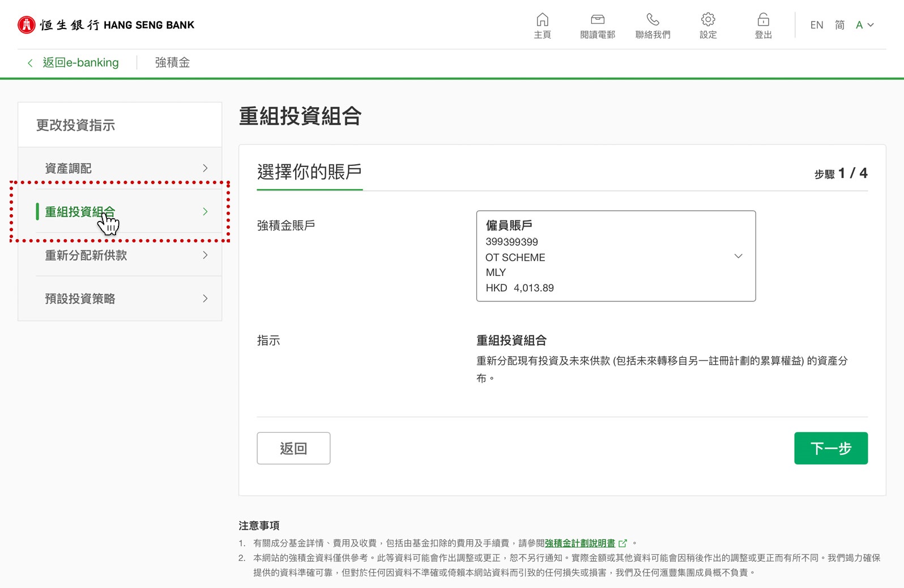Click the Hang Seng Bank logo
The width and height of the screenshot is (904, 588).
click(x=106, y=25)
